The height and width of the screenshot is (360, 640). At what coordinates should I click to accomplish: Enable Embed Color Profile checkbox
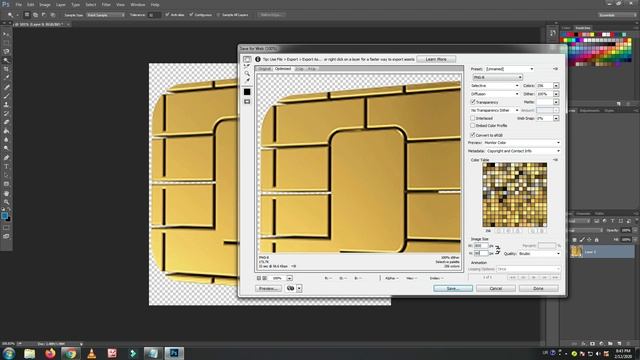click(473, 126)
